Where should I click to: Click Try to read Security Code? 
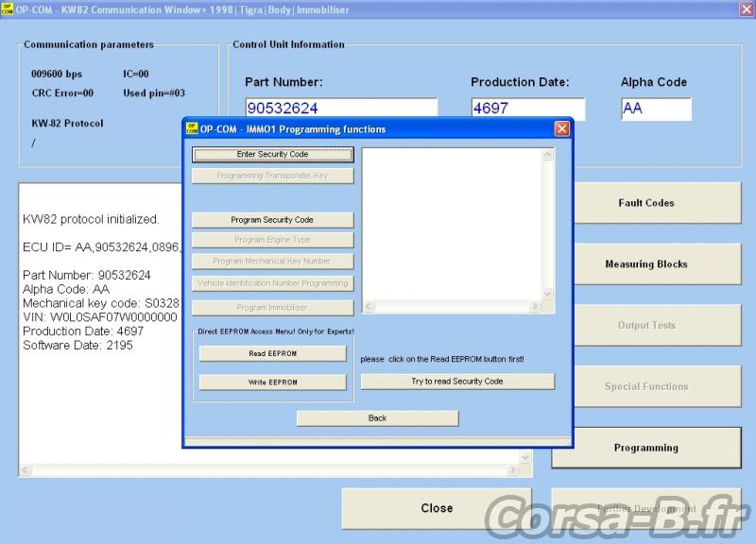[x=457, y=382]
